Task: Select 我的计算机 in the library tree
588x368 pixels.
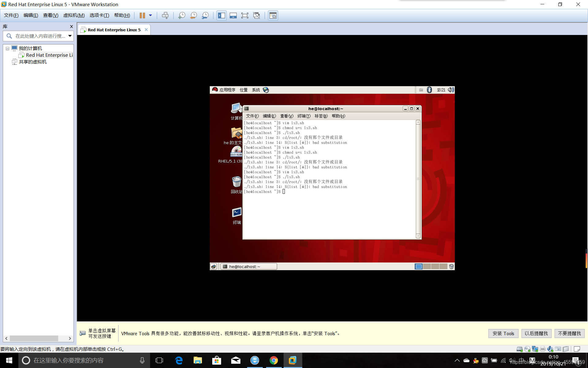Action: pos(30,48)
